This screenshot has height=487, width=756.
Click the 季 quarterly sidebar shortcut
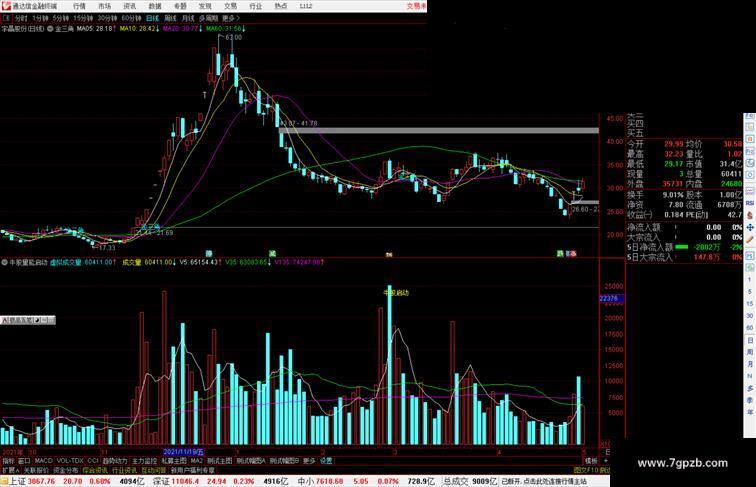[750, 400]
